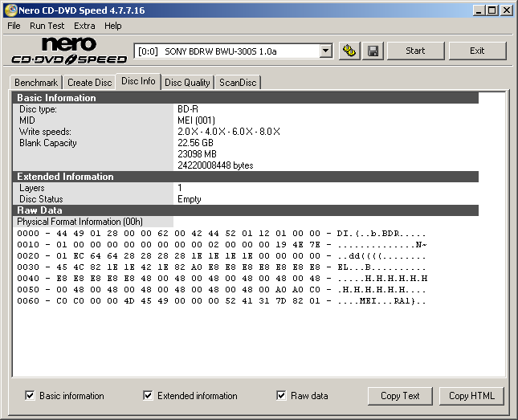Open the Help menu
Image resolution: width=518 pixels, height=420 pixels.
[113, 26]
